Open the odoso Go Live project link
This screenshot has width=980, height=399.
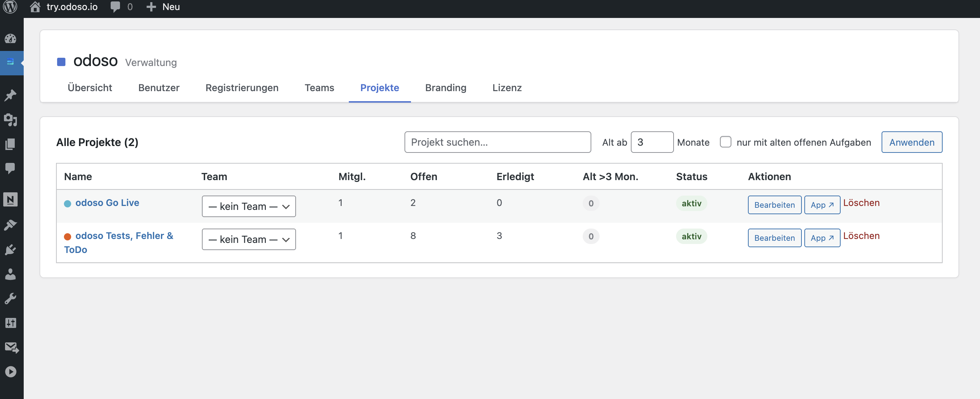(x=107, y=203)
